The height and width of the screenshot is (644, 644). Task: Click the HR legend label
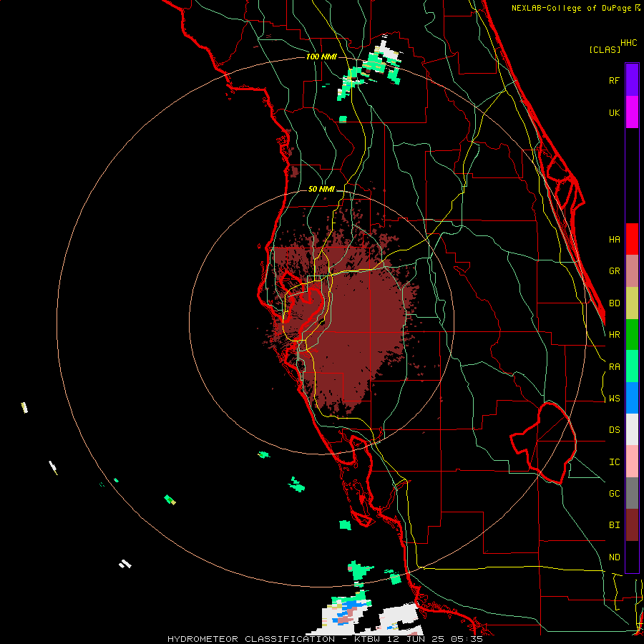(x=614, y=335)
